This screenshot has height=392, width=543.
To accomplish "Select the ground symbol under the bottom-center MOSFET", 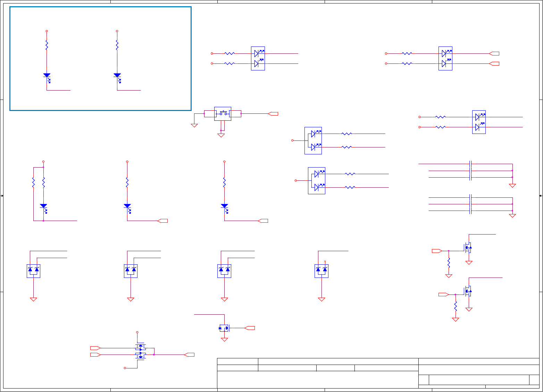I will pyautogui.click(x=224, y=340).
